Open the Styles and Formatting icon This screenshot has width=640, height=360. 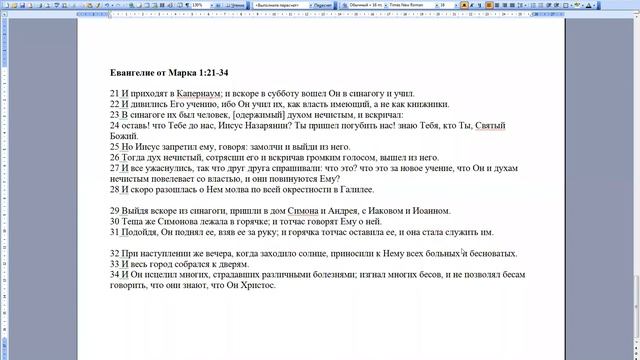pyautogui.click(x=346, y=5)
